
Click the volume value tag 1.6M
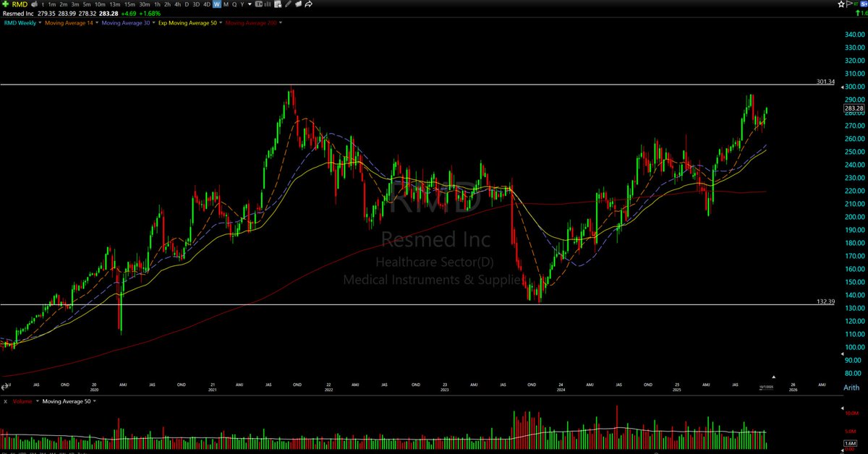(x=851, y=442)
